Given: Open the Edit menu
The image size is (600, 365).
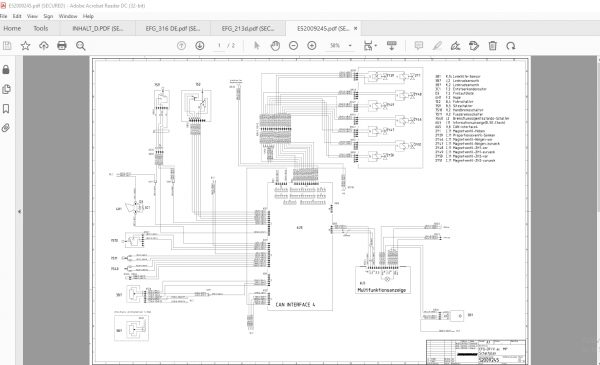Looking at the screenshot, I should click(17, 16).
